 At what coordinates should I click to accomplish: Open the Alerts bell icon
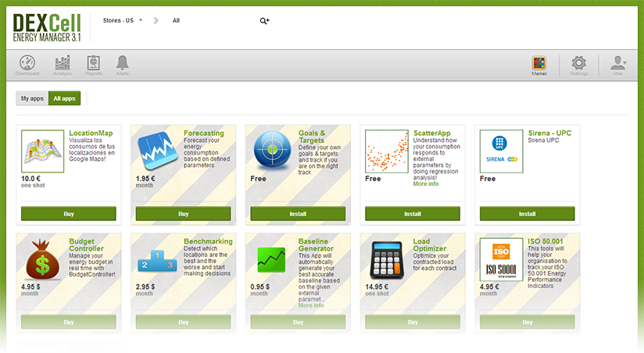tap(123, 65)
